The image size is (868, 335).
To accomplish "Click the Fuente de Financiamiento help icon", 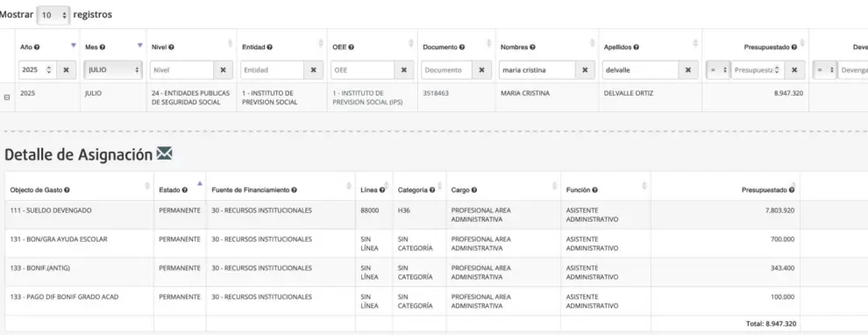I will point(294,190).
